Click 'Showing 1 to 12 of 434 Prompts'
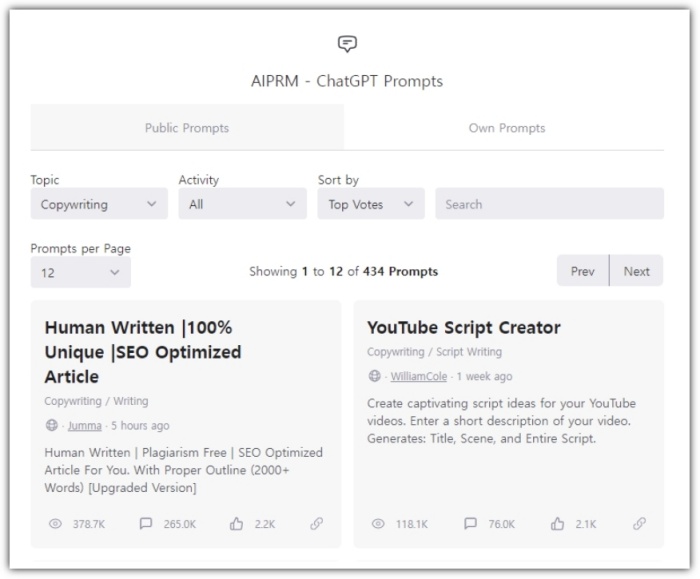700x579 pixels. [x=343, y=271]
